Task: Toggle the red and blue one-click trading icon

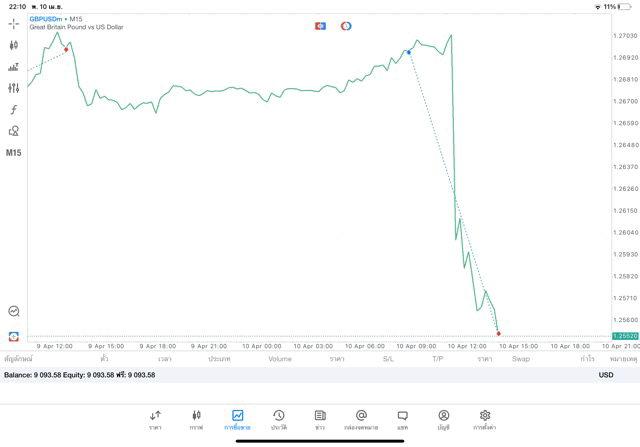Action: tap(320, 26)
